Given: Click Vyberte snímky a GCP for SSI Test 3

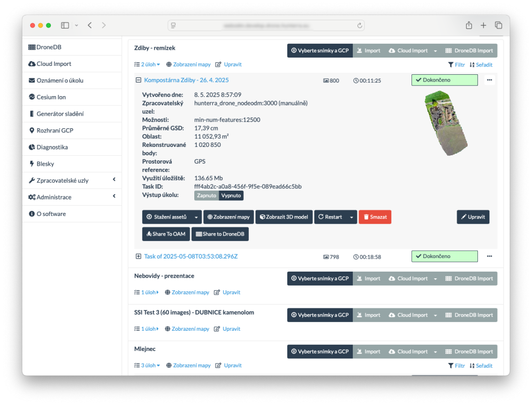Looking at the screenshot, I should click(x=320, y=315).
